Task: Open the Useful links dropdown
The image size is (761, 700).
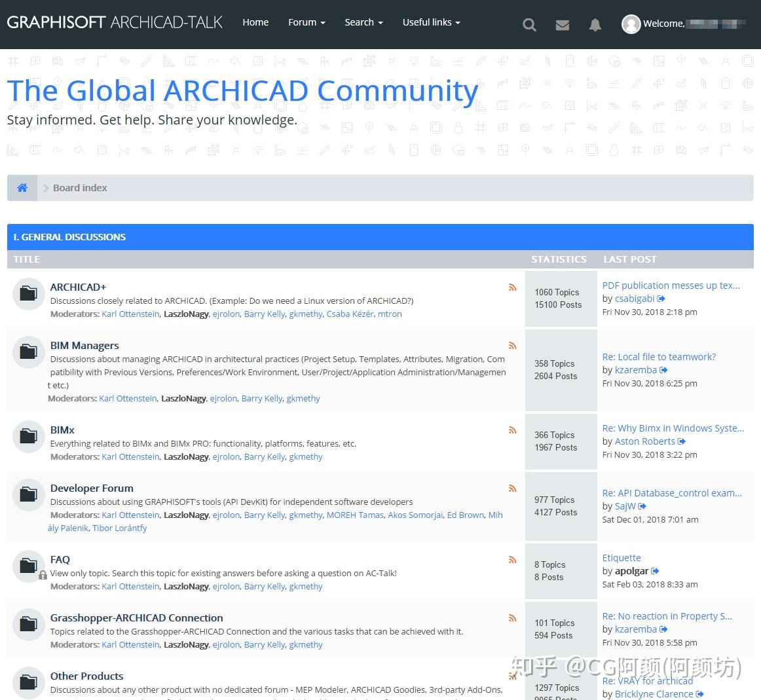Action: click(x=431, y=22)
